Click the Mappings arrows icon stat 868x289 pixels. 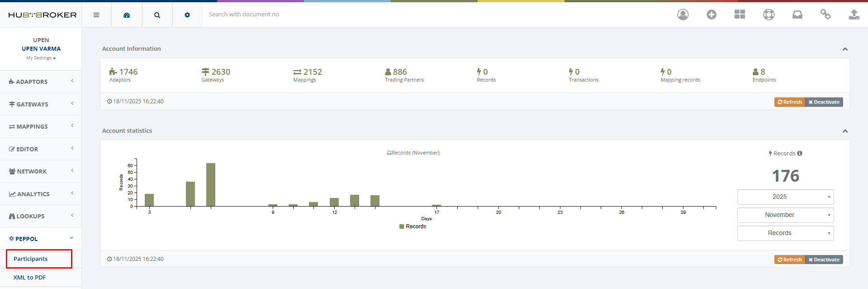(297, 72)
